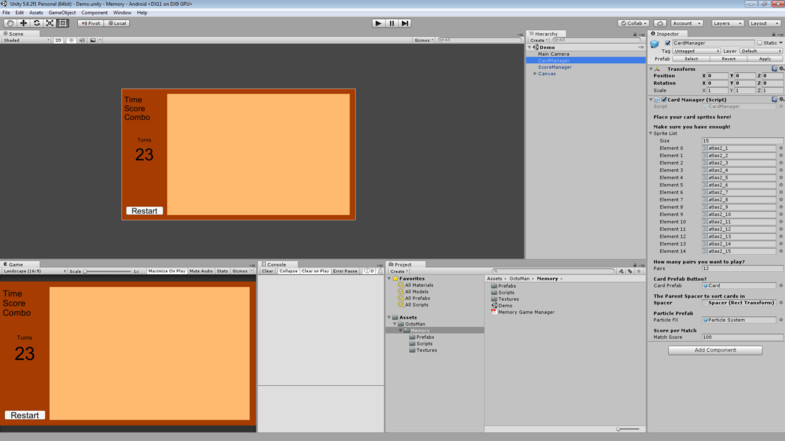Image resolution: width=785 pixels, height=441 pixels.
Task: Open the GameObject menu
Action: (x=62, y=13)
